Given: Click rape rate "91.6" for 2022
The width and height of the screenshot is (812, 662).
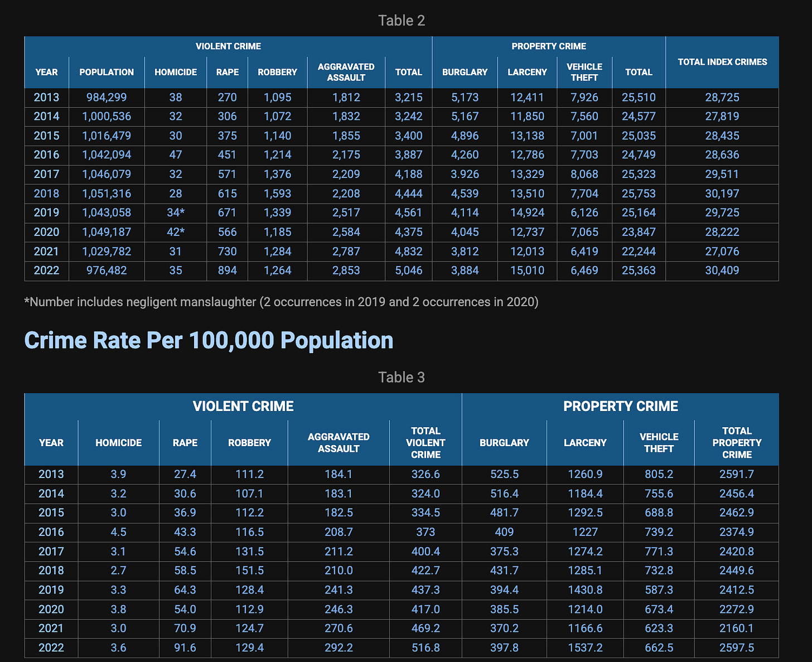Looking at the screenshot, I should coord(185,648).
